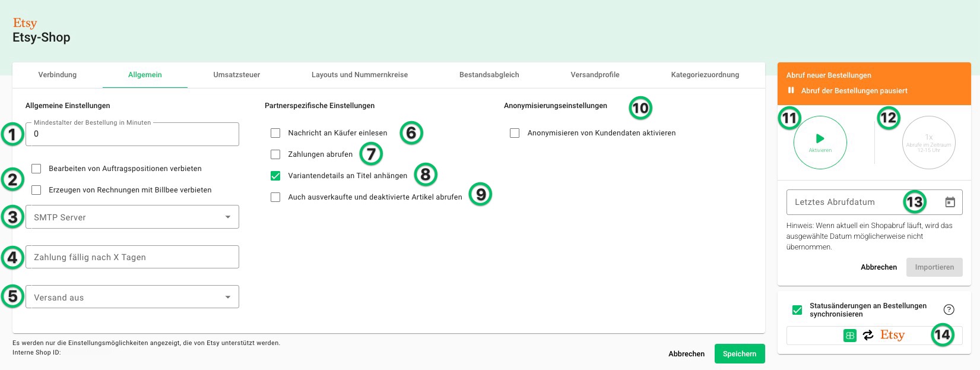980x370 pixels.
Task: Click the Abruf neuer Bestellungen header text
Action: click(x=829, y=75)
